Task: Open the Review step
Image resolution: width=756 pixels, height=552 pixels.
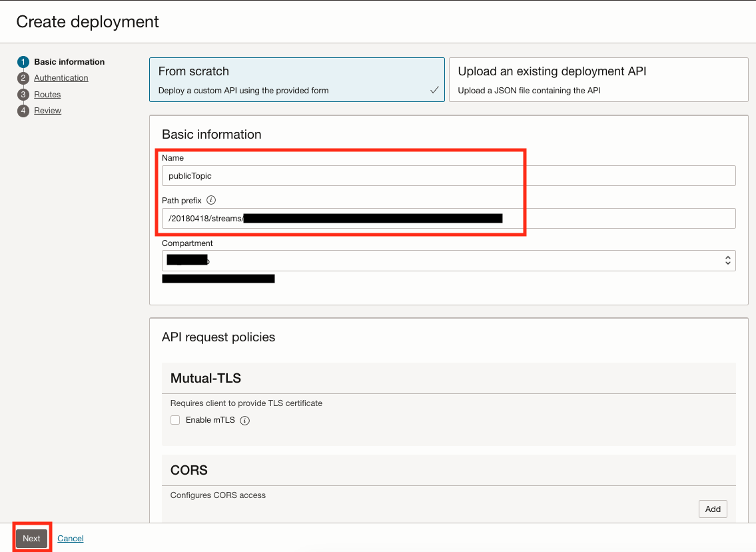Action: point(47,111)
